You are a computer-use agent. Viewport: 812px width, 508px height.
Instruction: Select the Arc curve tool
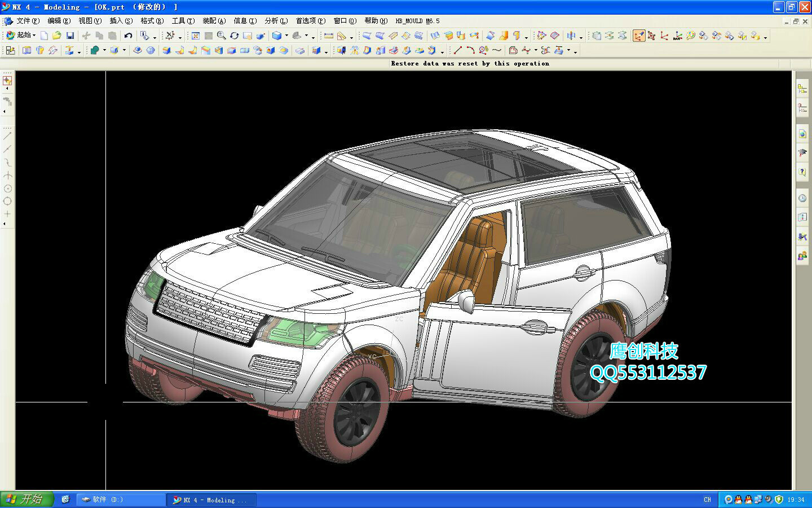[470, 50]
